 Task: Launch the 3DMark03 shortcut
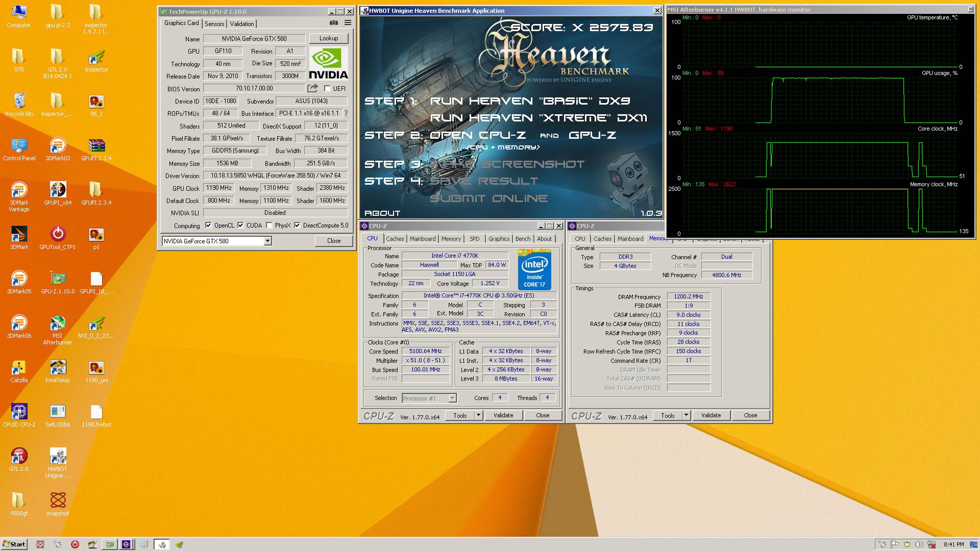pos(58,149)
